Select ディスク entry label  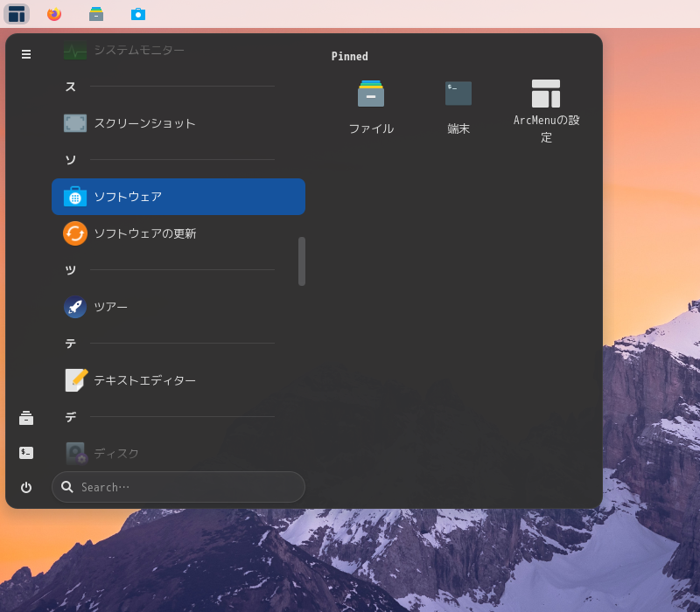click(116, 453)
